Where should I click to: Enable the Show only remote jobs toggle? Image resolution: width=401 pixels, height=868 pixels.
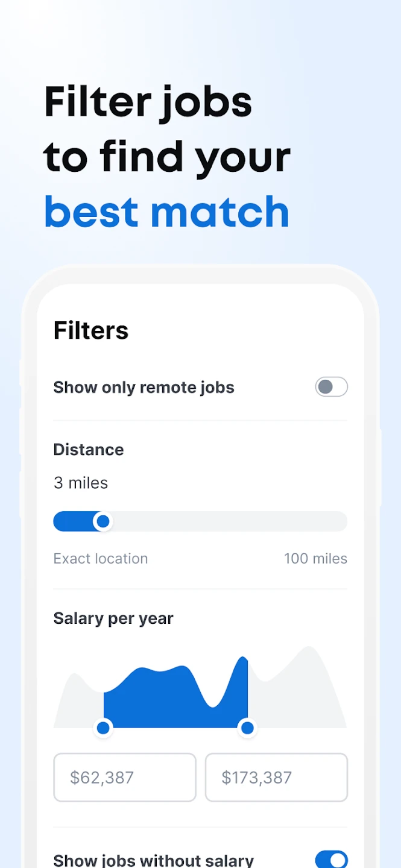(x=331, y=387)
